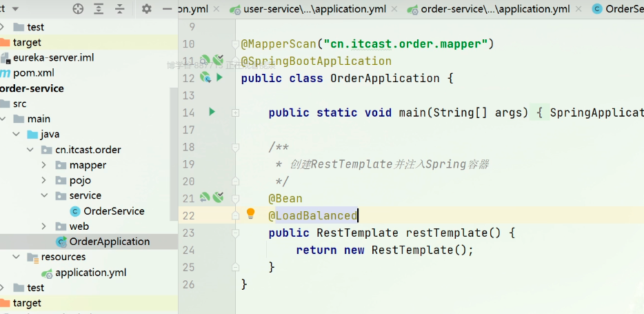Expand the web package in tree
The width and height of the screenshot is (644, 314).
coord(44,226)
